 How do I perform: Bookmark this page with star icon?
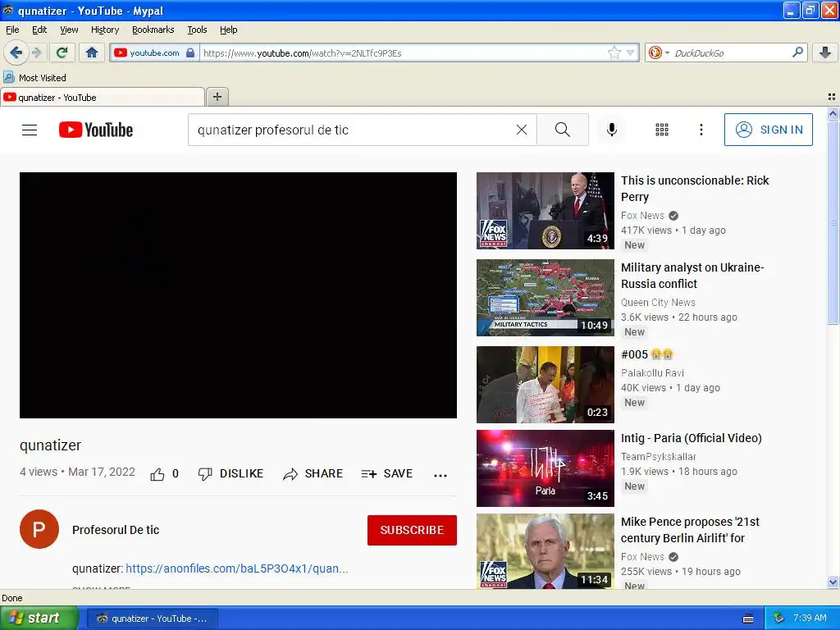[614, 52]
